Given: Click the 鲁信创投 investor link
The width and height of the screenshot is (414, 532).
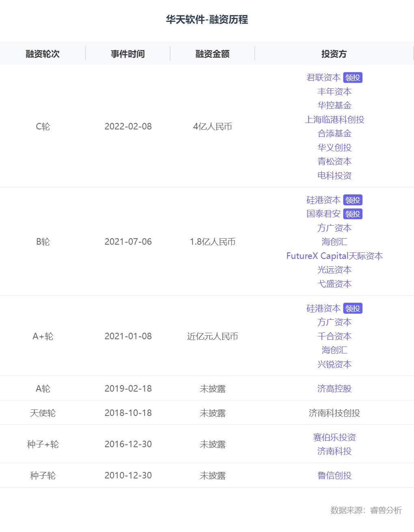Looking at the screenshot, I should pos(334,476).
